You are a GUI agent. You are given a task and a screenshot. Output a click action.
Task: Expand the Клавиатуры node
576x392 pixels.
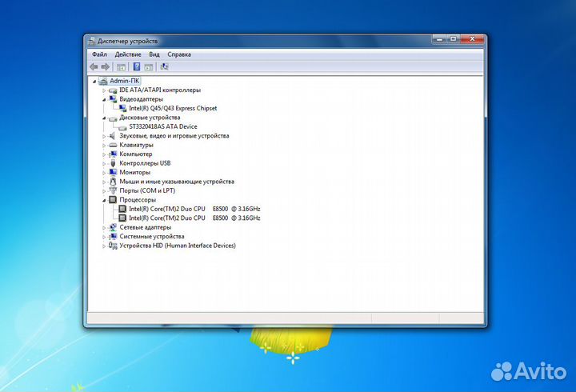(104, 146)
